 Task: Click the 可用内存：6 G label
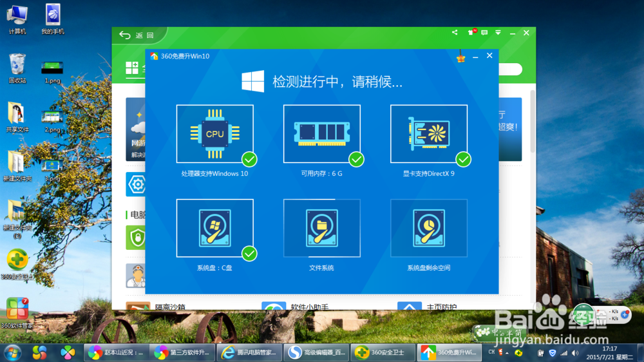point(321,174)
